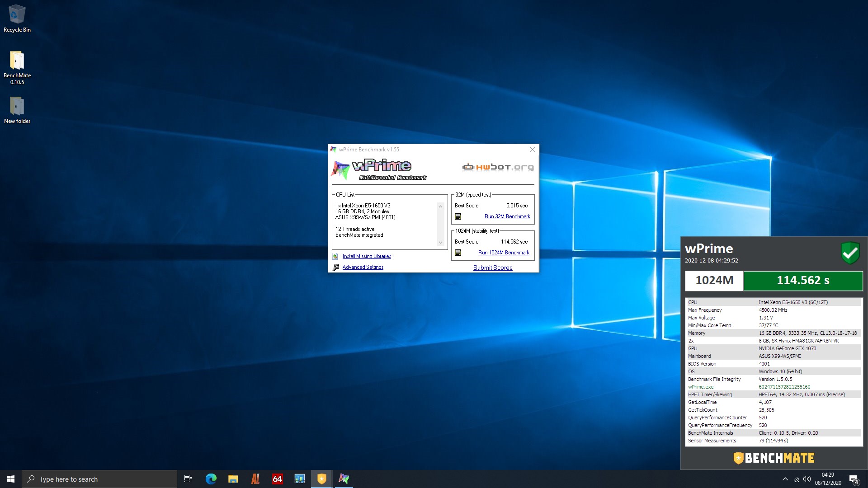Click the timestamp 2020-12-08 04:29:52
The image size is (868, 488).
tap(711, 261)
